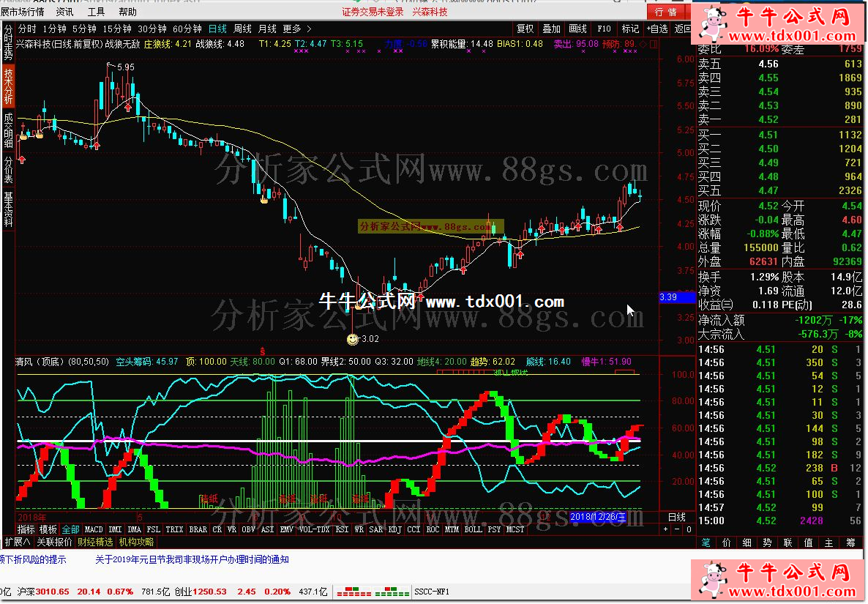The image size is (868, 604).
Task: Select the KDJ indicator
Action: pos(394,529)
